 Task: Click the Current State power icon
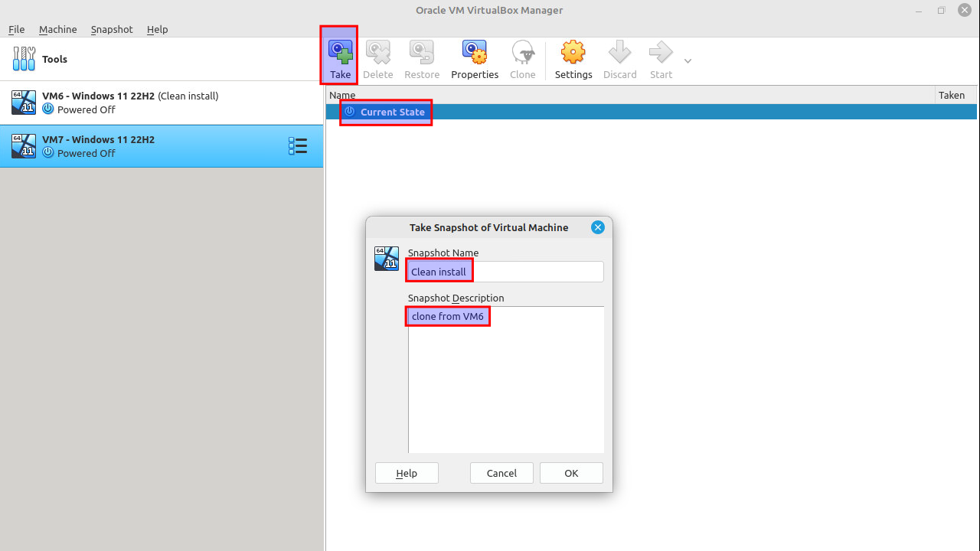coord(350,112)
